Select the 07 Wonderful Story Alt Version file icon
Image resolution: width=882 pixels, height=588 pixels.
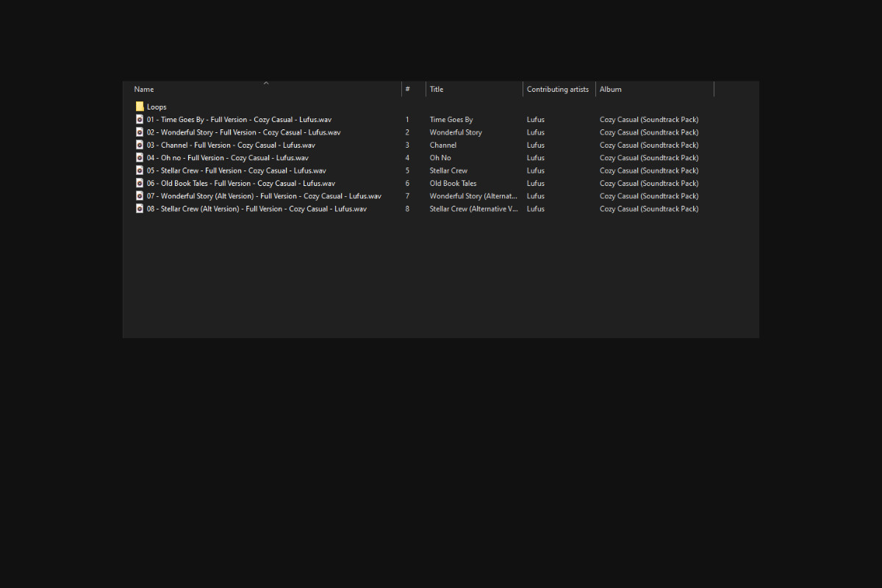click(140, 196)
